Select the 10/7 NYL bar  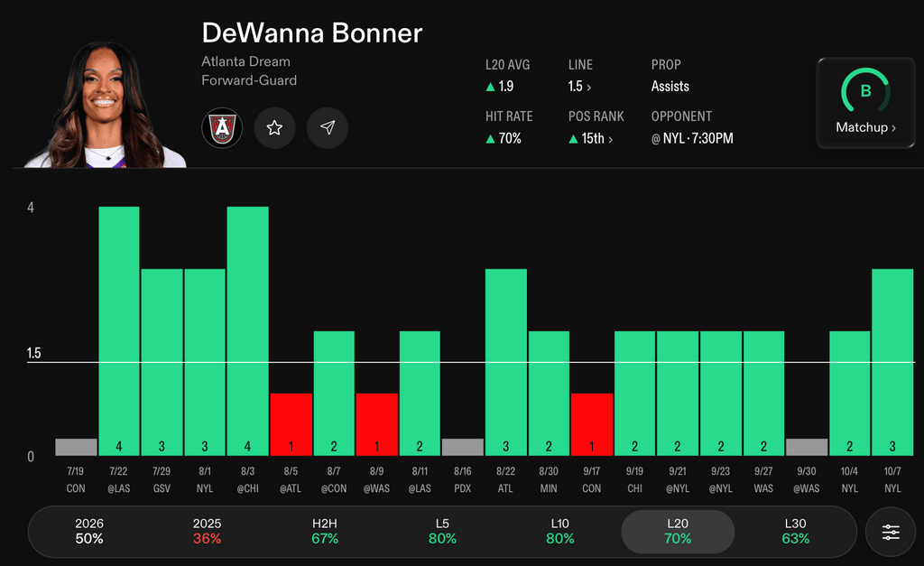892,362
